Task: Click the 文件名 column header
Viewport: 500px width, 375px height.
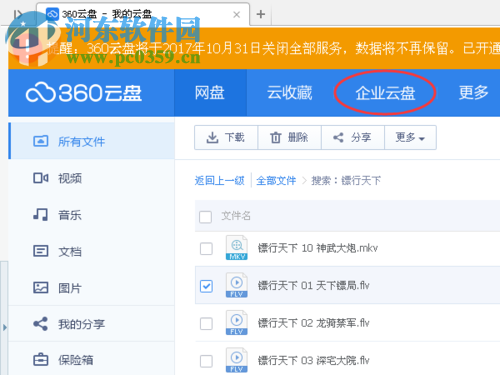Action: tap(236, 216)
